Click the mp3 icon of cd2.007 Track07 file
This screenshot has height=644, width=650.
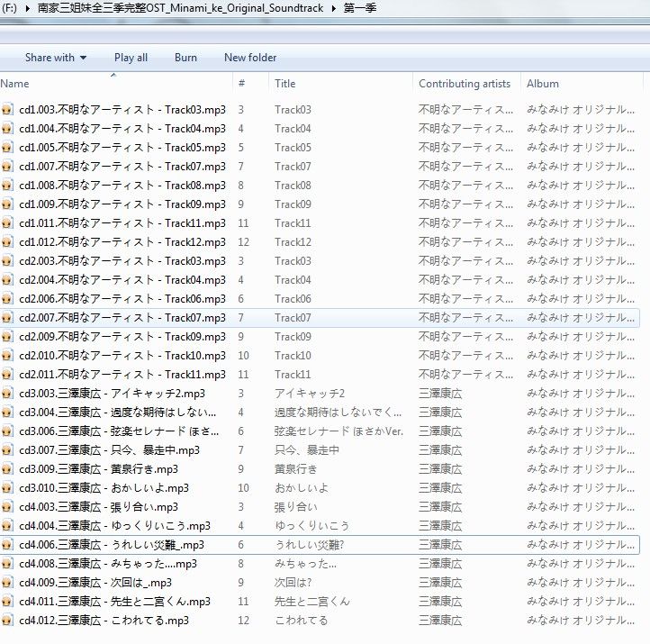pyautogui.click(x=7, y=317)
